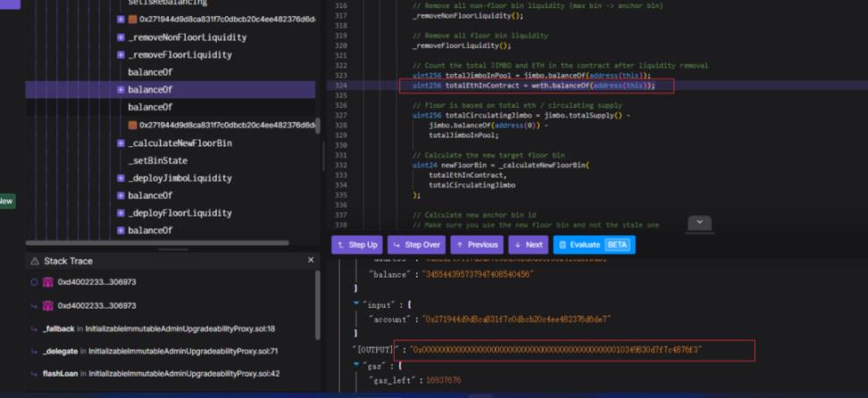The height and width of the screenshot is (398, 868).
Task: Click the warning triangle icon beside Stack Trace
Action: point(36,261)
